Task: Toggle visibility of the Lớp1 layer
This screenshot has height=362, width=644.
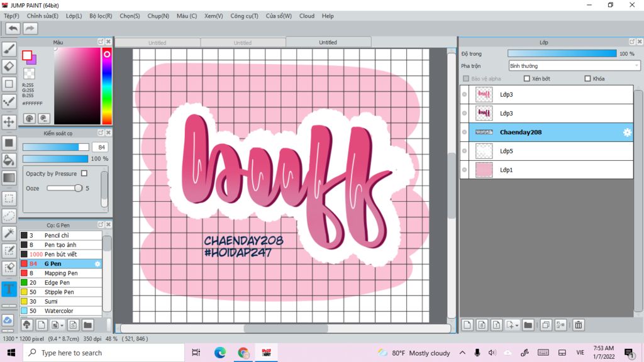Action: [x=465, y=170]
